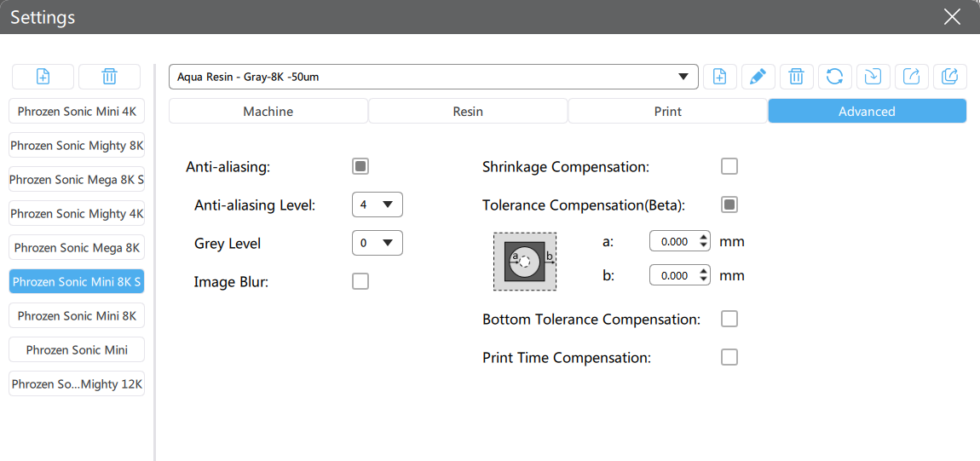Open the Anti-aliasing Level dropdown

click(x=377, y=205)
